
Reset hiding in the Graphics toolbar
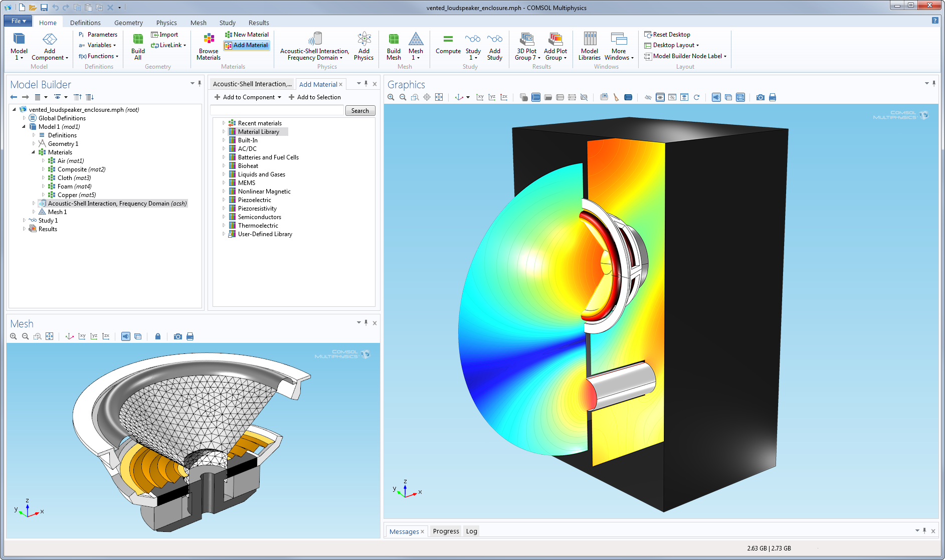tap(696, 97)
